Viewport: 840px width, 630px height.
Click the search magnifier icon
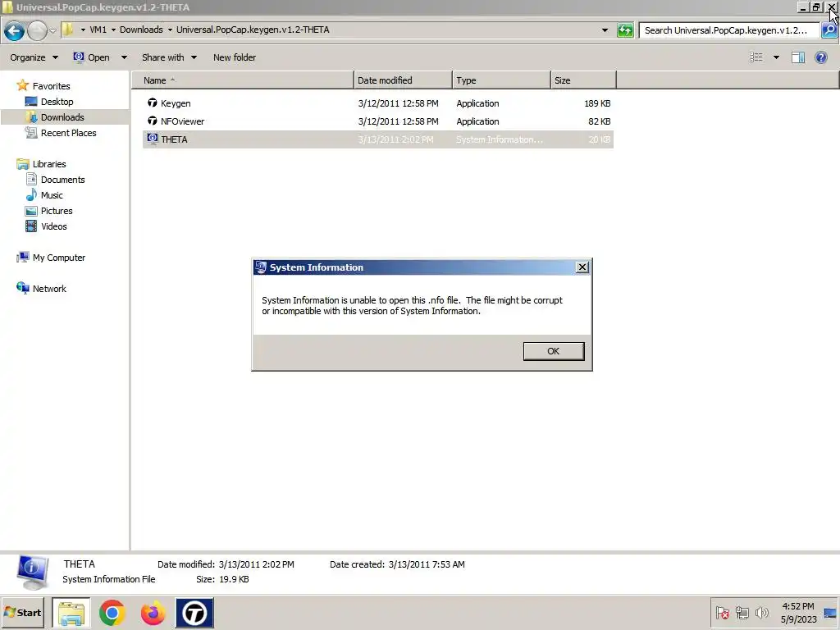829,30
